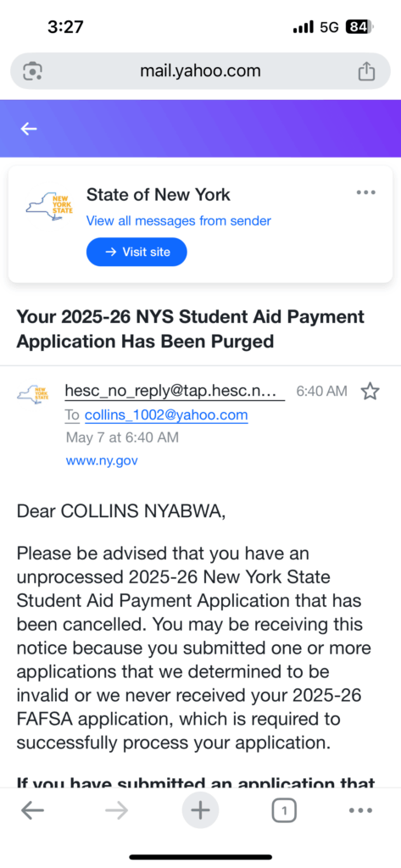Viewport: 401px width, 868px height.
Task: Expand recipient details via the To label
Action: coord(73,415)
